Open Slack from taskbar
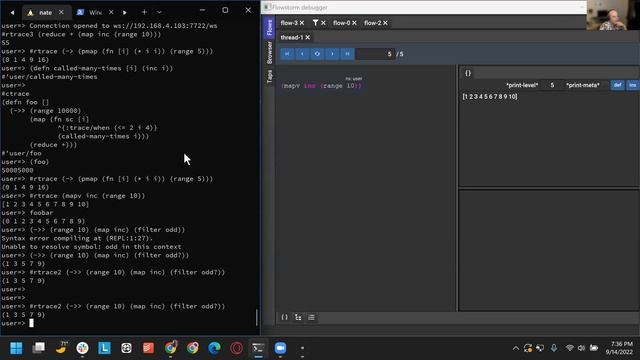Screen dimensions: 640x360 pyautogui.click(x=82, y=348)
